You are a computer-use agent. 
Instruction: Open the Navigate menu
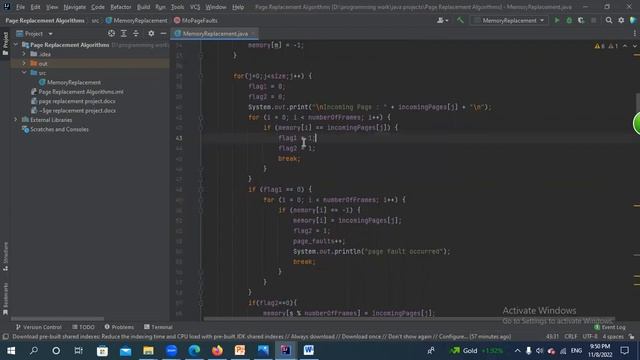tap(75, 7)
